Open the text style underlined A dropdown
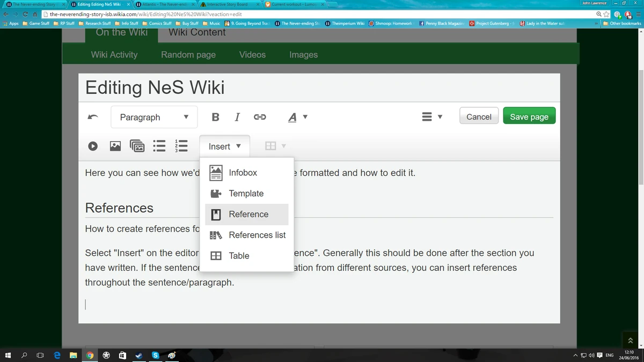 297,117
